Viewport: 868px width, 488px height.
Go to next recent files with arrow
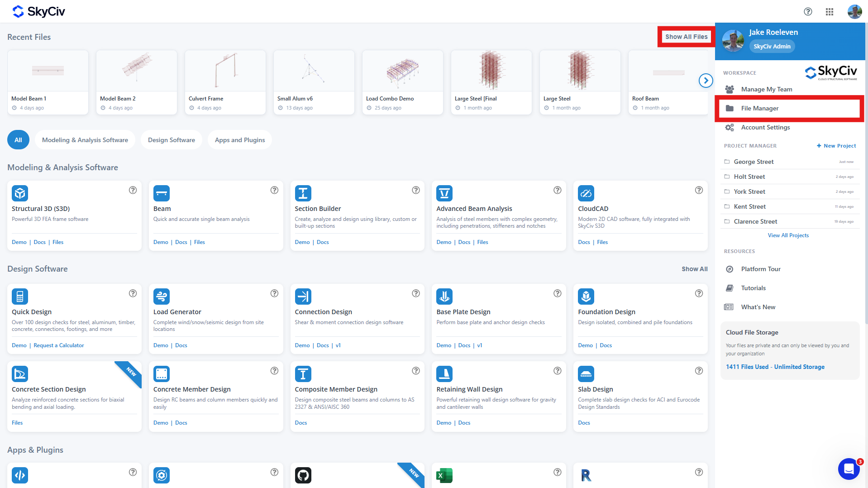pyautogui.click(x=706, y=81)
